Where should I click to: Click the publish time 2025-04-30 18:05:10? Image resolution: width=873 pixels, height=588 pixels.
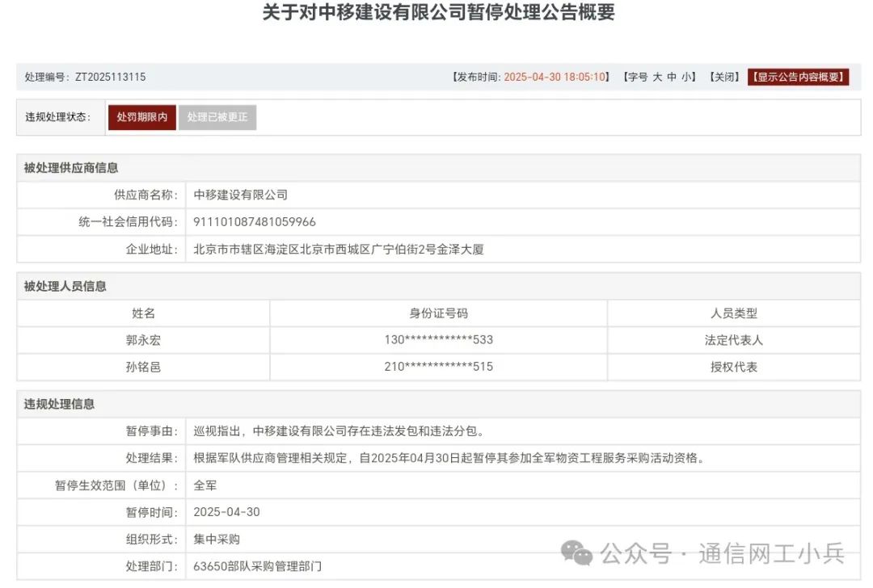[x=555, y=78]
